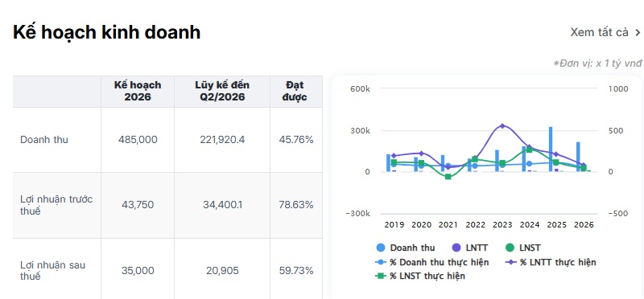The image size is (644, 299).
Task: Click the Đạt được column header
Action: 296,91
